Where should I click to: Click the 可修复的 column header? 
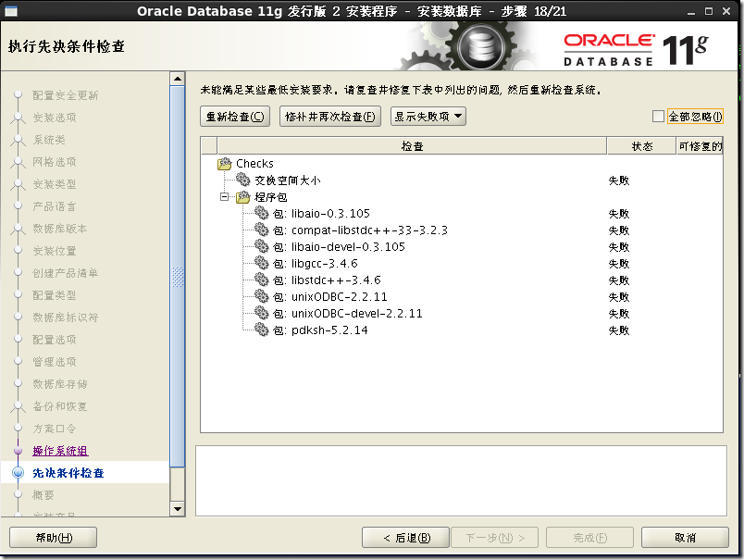click(x=700, y=146)
